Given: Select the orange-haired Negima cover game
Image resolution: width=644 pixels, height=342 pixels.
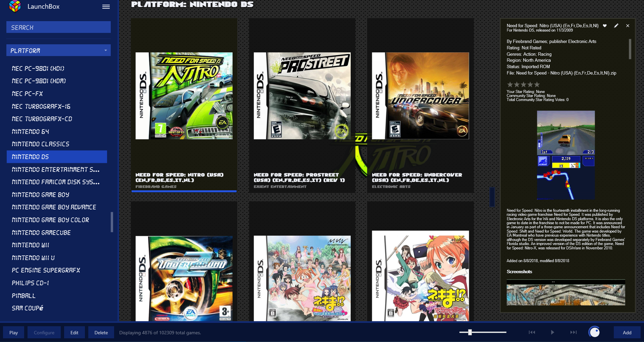Looking at the screenshot, I should point(420,276).
